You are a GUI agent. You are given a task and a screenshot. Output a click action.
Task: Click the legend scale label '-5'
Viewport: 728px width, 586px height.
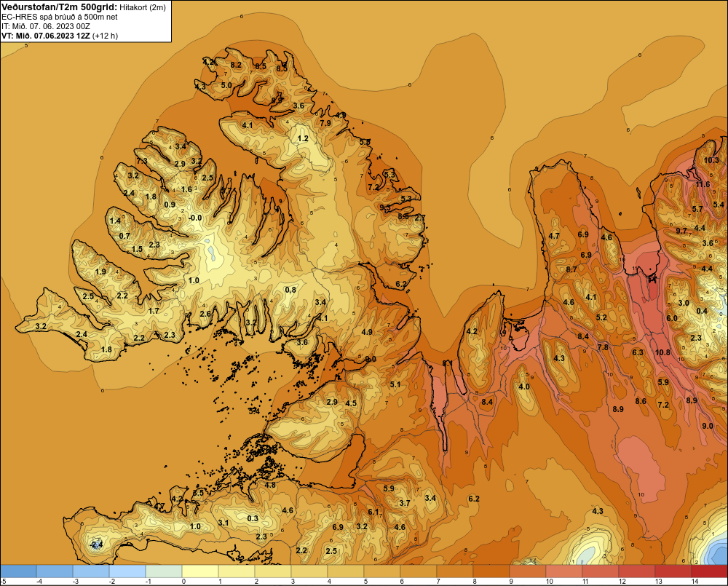[3, 582]
